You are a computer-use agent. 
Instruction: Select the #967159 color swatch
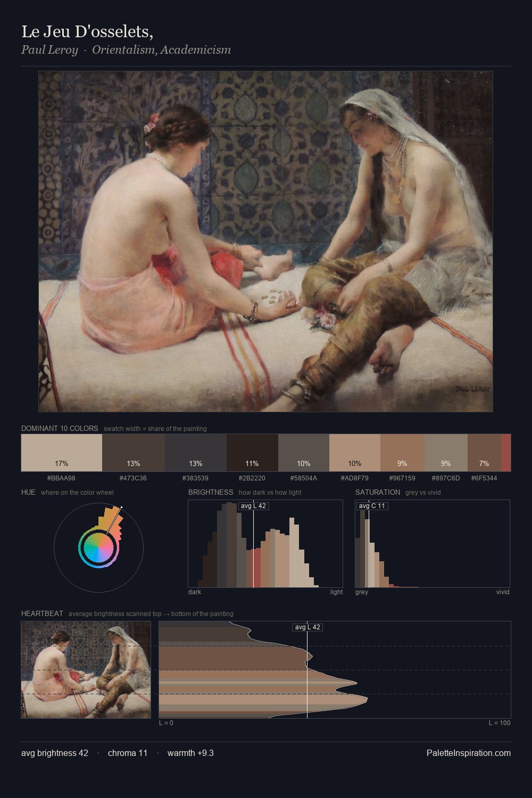[402, 453]
